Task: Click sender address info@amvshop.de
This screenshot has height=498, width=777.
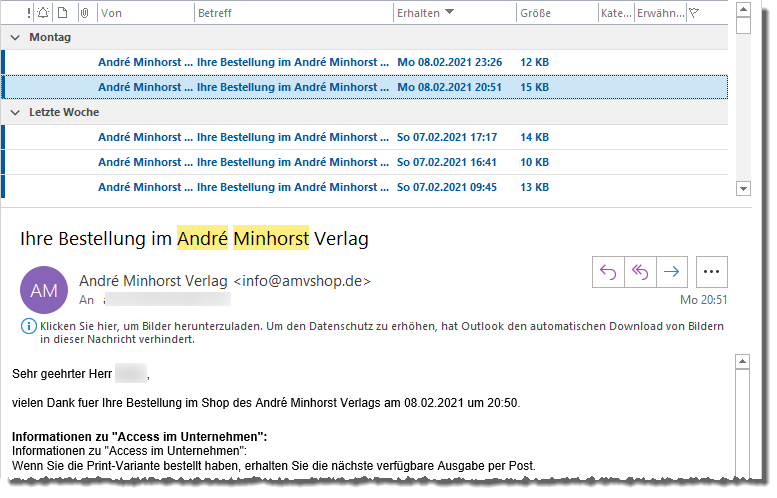Action: pyautogui.click(x=302, y=281)
